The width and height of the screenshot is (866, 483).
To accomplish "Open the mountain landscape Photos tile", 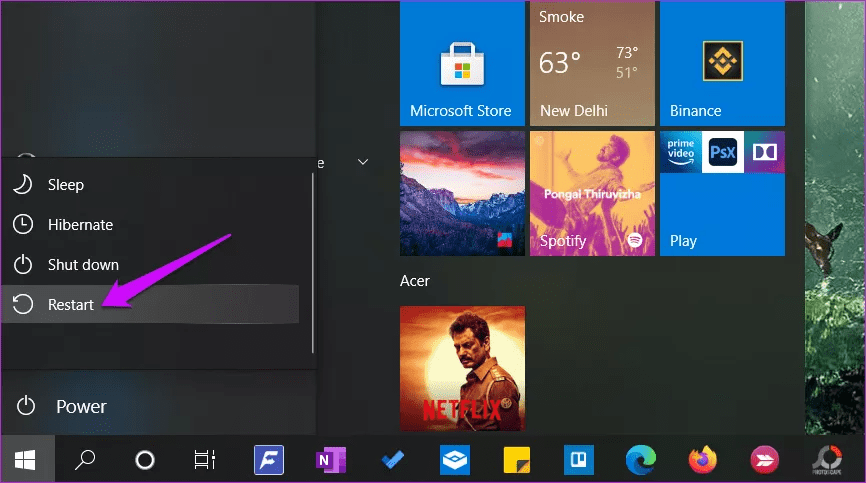I will [x=462, y=193].
